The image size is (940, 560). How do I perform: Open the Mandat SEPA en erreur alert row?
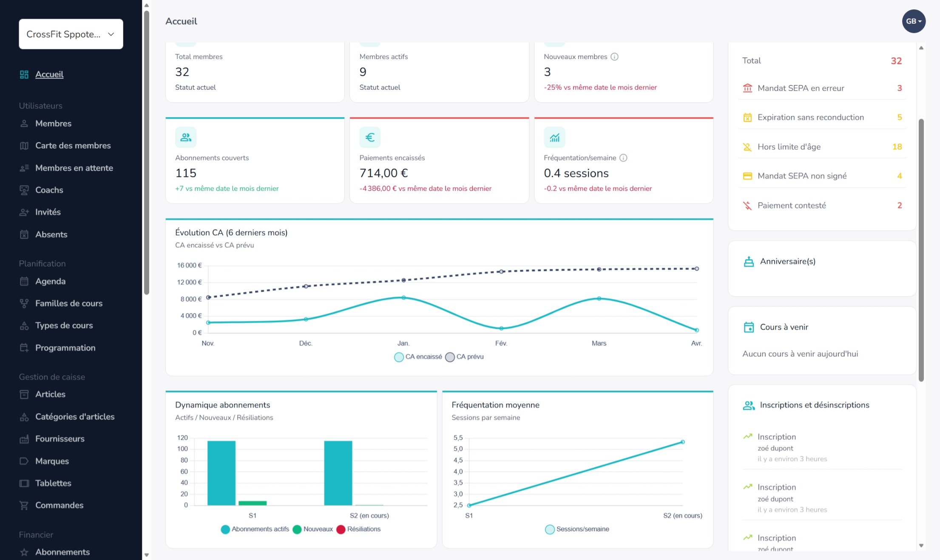822,88
